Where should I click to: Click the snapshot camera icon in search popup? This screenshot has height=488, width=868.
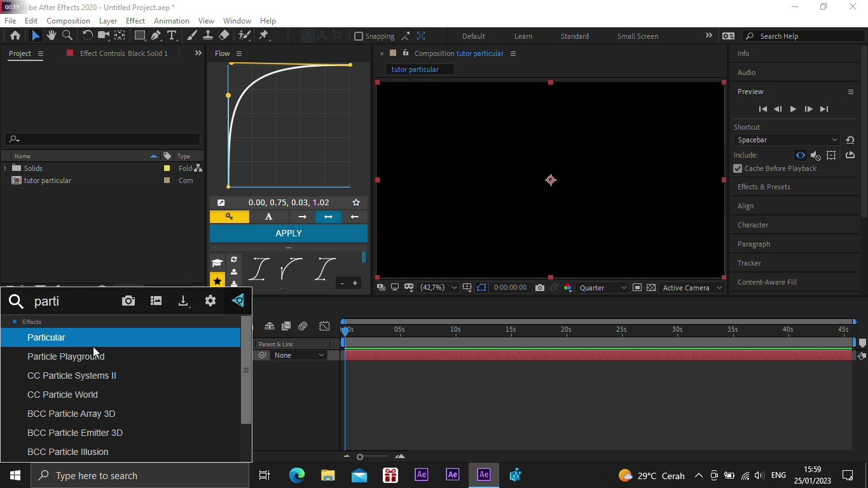[x=128, y=301]
